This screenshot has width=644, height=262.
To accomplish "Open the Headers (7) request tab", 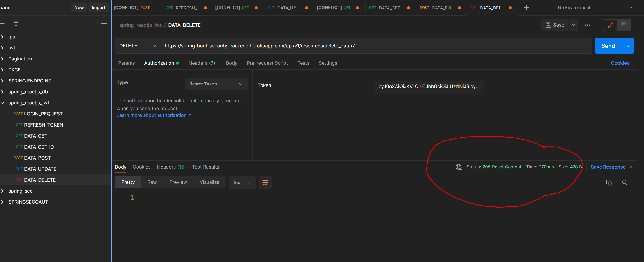I will click(x=201, y=63).
